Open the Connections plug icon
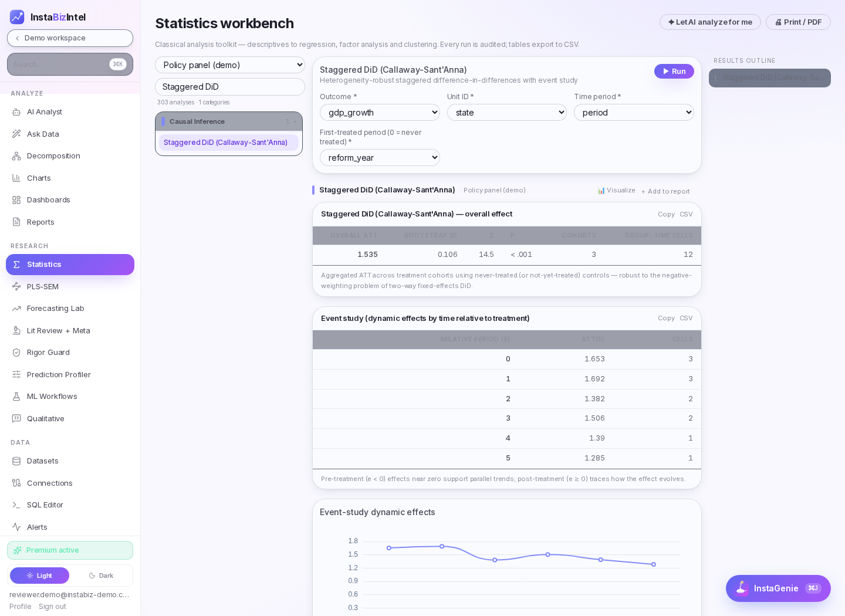The height and width of the screenshot is (616, 845). coord(16,483)
